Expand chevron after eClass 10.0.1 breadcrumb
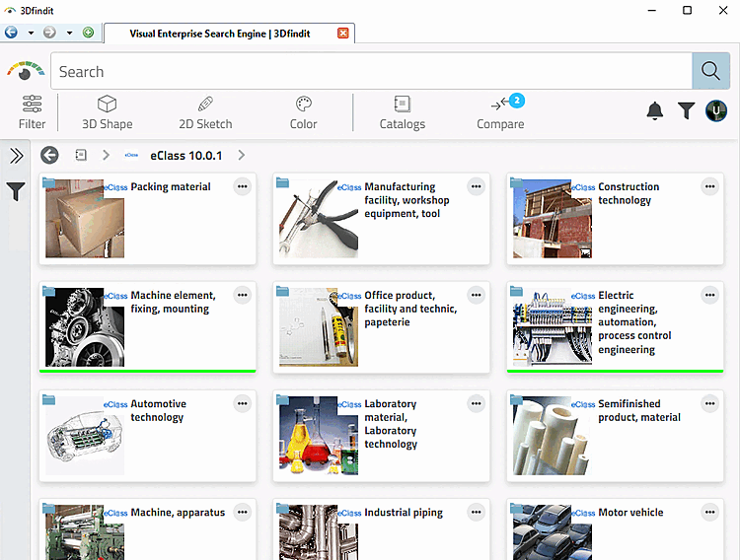 pyautogui.click(x=242, y=155)
